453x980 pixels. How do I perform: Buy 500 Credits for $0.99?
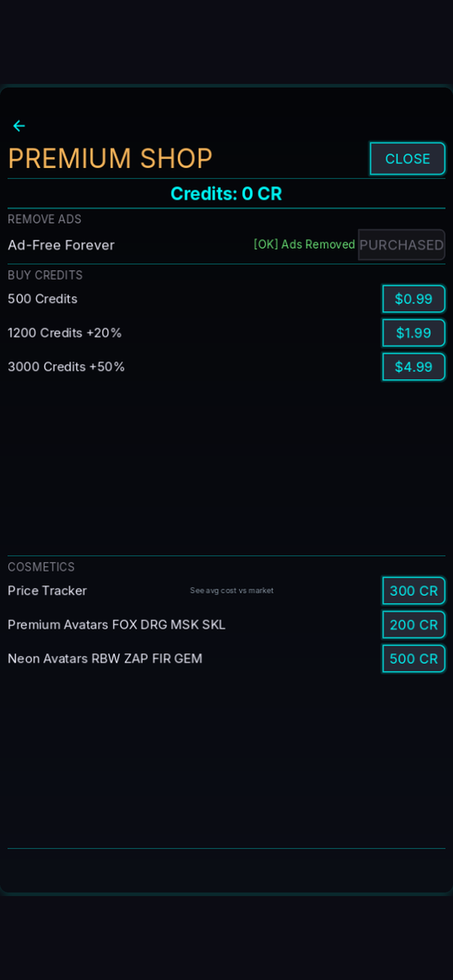413,299
